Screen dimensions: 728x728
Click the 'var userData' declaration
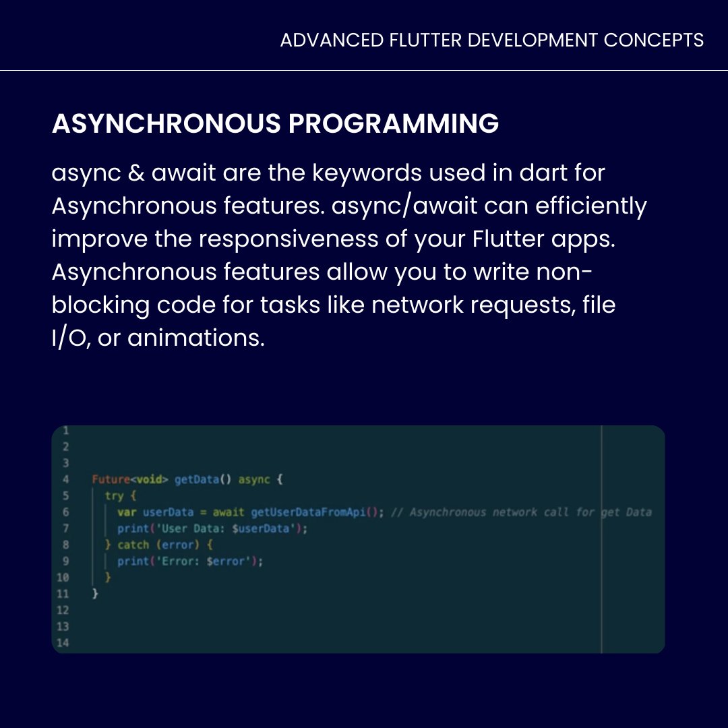155,512
